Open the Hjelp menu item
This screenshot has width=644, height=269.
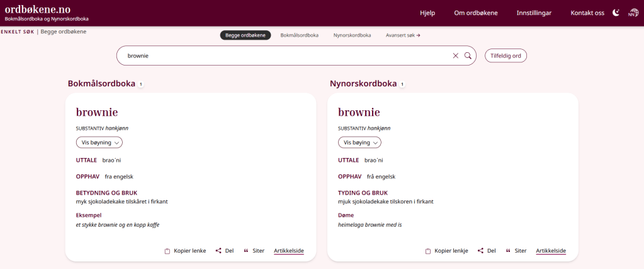427,13
